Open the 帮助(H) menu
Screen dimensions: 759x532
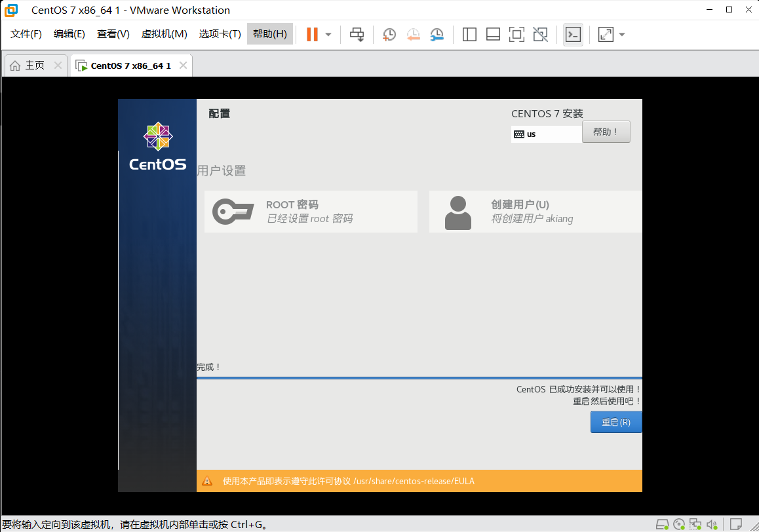[x=270, y=34]
